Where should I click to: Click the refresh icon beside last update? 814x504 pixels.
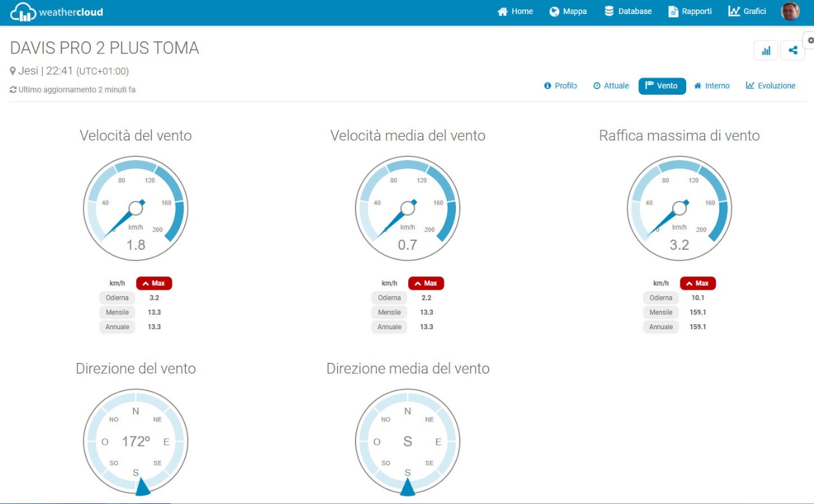coord(13,90)
